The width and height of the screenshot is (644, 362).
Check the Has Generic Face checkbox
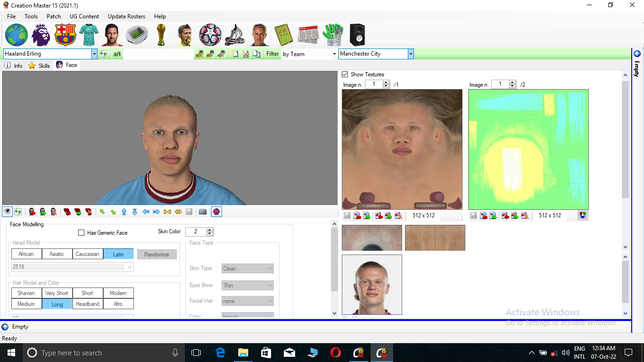tap(81, 233)
